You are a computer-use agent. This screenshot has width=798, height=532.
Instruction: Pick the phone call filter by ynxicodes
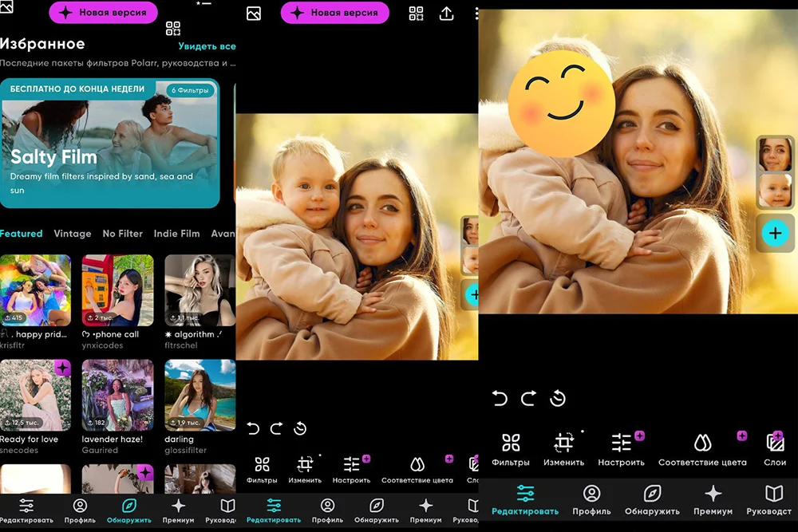point(117,291)
